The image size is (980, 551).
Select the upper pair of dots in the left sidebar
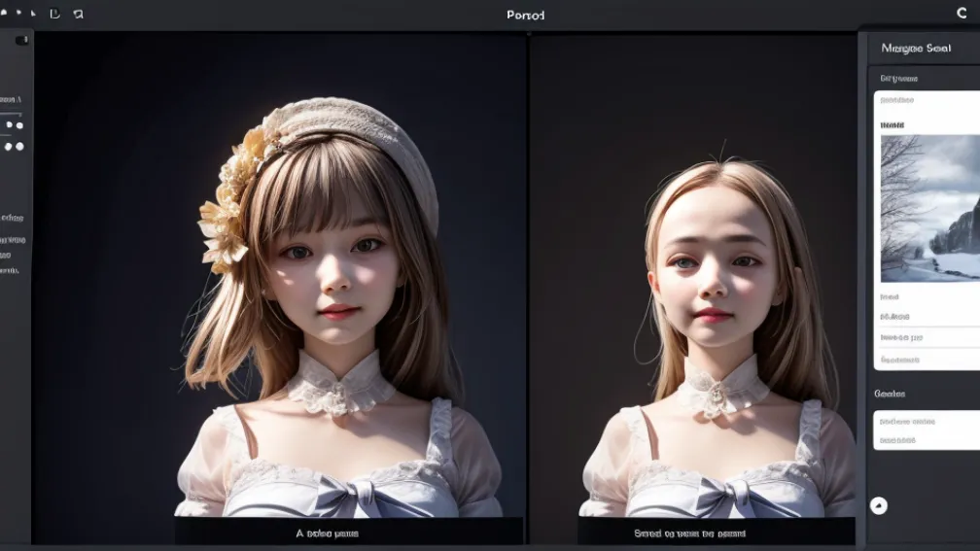coord(14,125)
